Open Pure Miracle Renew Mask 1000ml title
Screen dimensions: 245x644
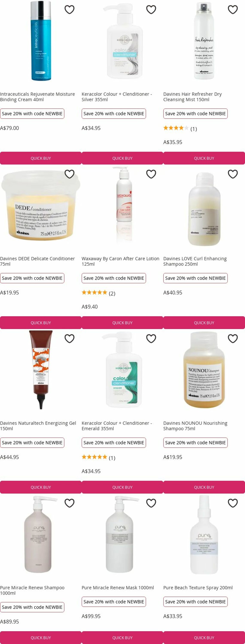pos(118,588)
